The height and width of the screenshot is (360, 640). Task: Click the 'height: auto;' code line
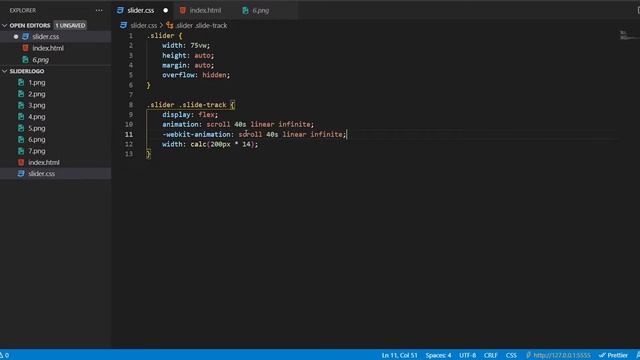[188, 56]
